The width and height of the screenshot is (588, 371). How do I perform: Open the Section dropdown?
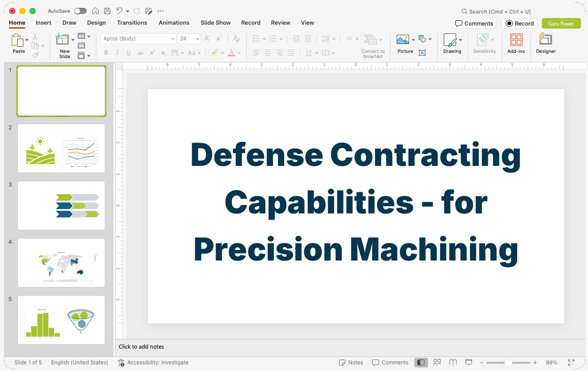pos(84,55)
